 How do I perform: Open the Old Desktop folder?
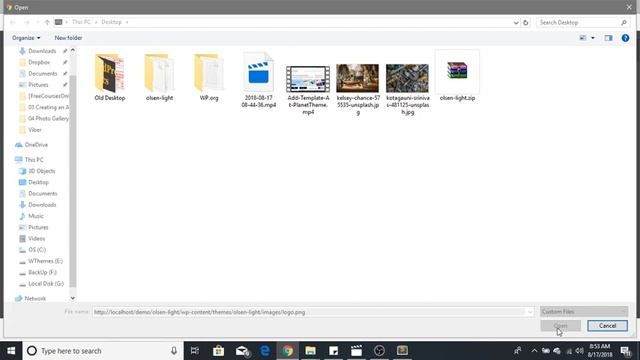click(x=109, y=77)
